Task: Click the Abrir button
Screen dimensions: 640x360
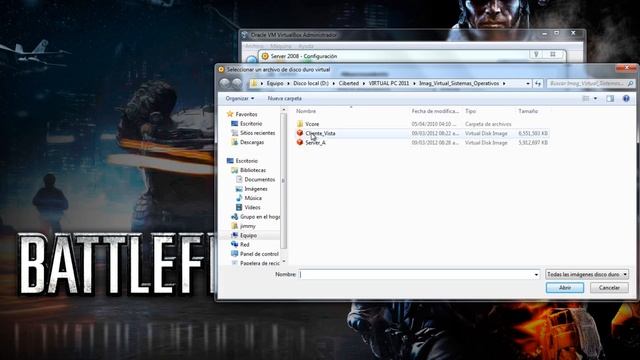Action: (565, 288)
